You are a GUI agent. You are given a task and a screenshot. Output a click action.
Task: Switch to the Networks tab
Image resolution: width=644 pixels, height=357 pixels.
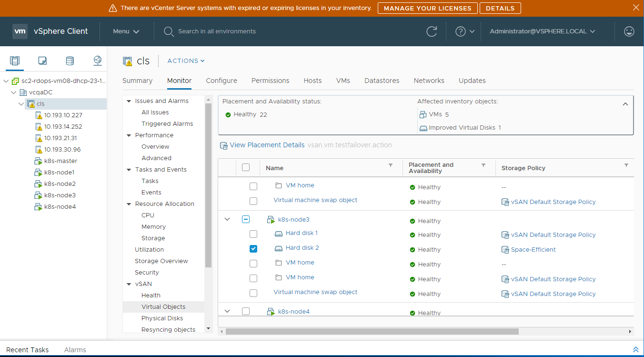(429, 81)
